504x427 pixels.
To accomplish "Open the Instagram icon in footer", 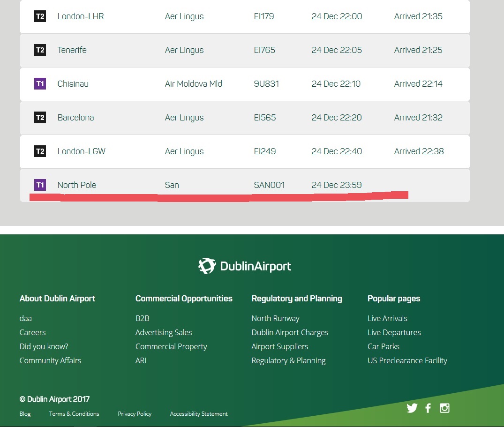I will [444, 408].
